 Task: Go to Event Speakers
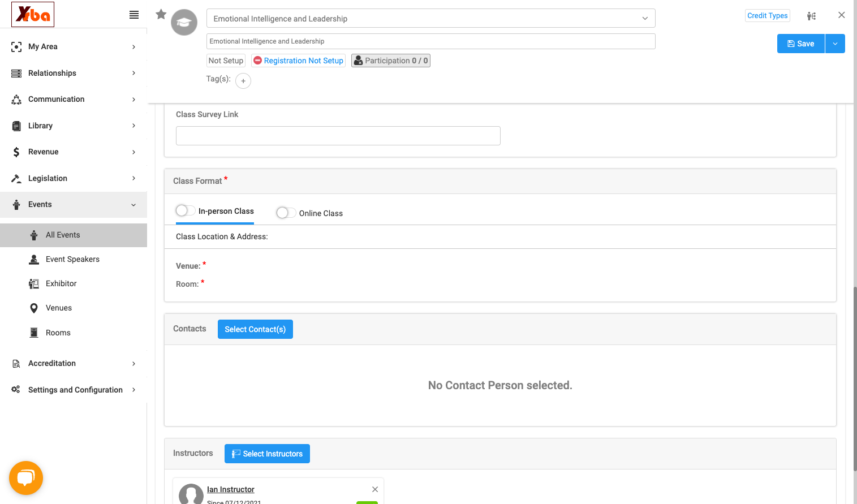[74, 260]
